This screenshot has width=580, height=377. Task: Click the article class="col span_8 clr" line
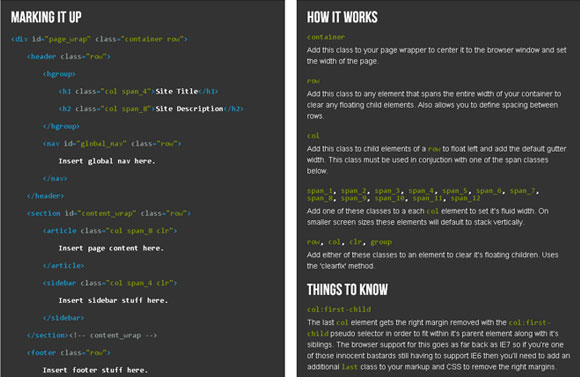[x=110, y=230]
